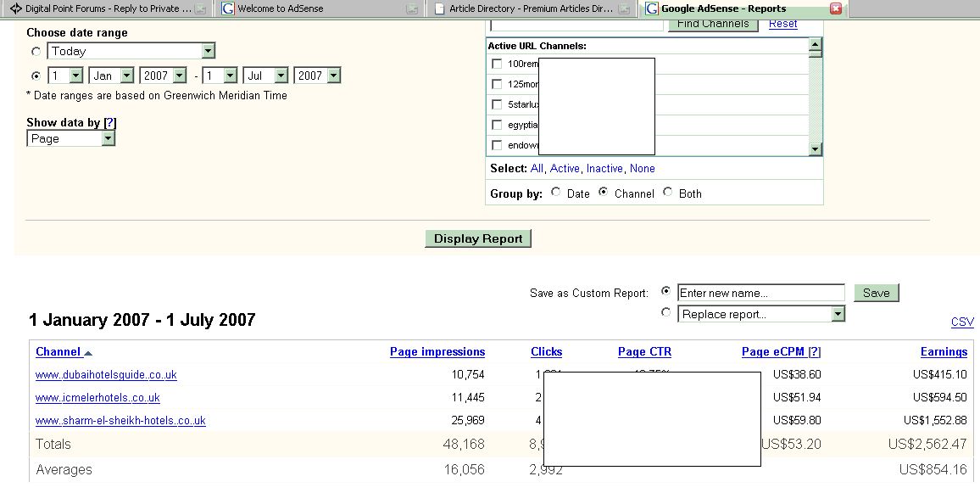
Task: Open www.dubaihotelsguide.co.uk channel link
Action: pyautogui.click(x=106, y=375)
